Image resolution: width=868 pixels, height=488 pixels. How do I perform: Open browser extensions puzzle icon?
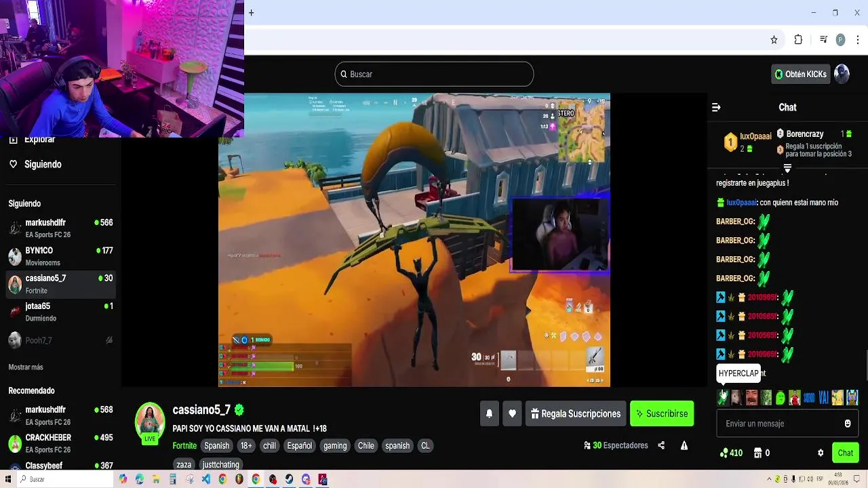point(798,40)
